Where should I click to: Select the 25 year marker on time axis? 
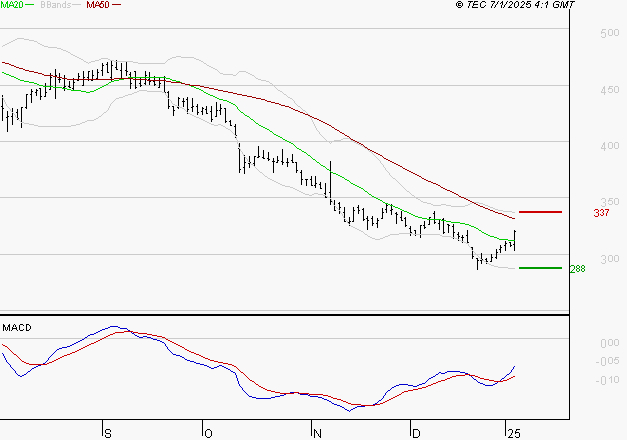pyautogui.click(x=513, y=432)
